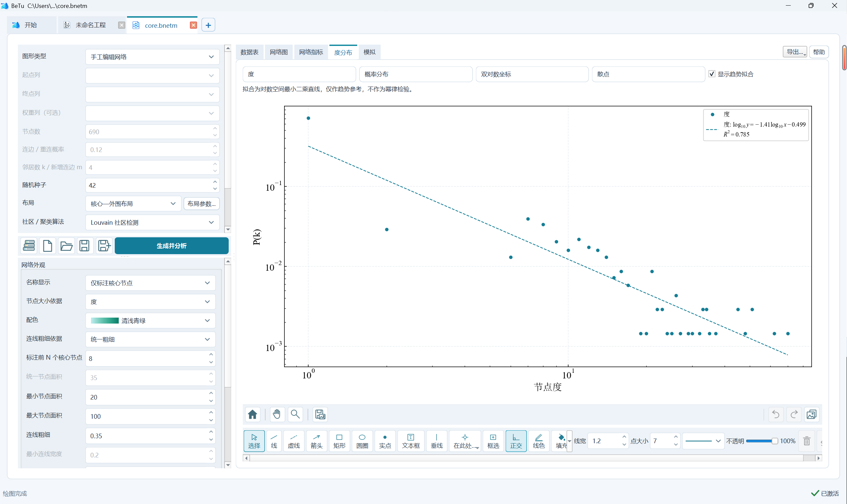Viewport: 847px width, 504px height.
Task: Insert a 文本框 text box
Action: coord(410,441)
